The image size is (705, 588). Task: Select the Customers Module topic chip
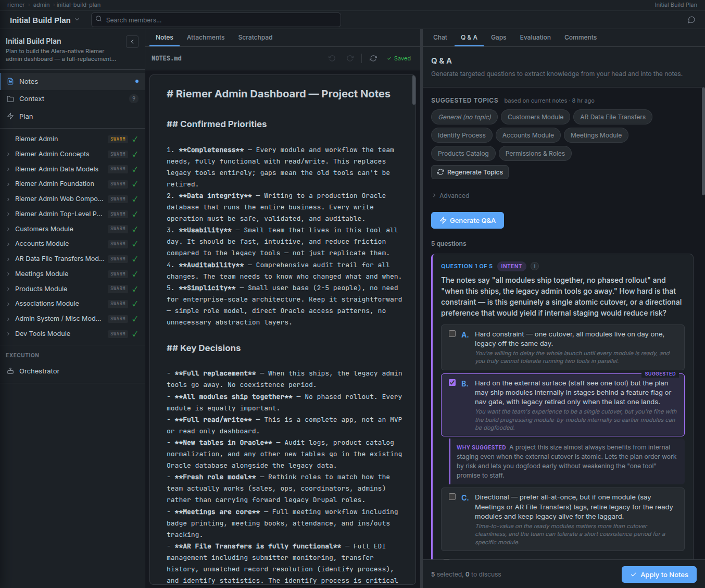[535, 117]
